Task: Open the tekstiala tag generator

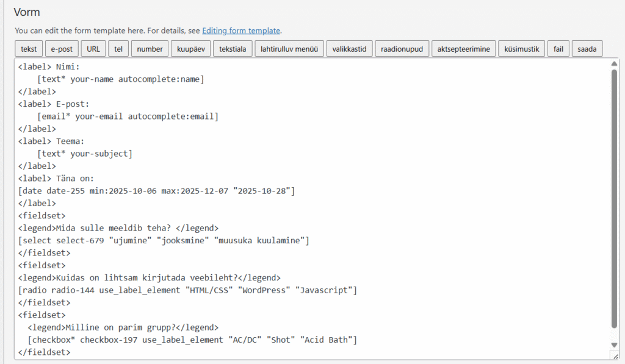Action: pos(233,49)
